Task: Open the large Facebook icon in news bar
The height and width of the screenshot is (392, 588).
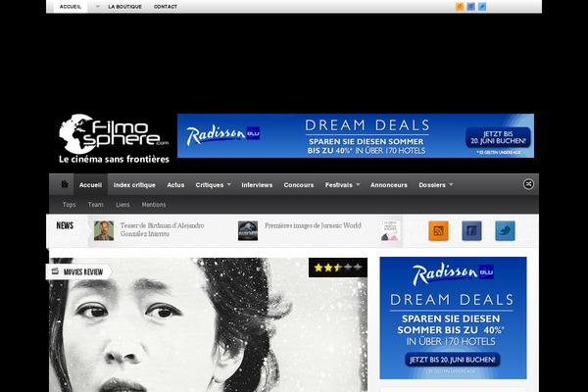Action: pos(471,230)
